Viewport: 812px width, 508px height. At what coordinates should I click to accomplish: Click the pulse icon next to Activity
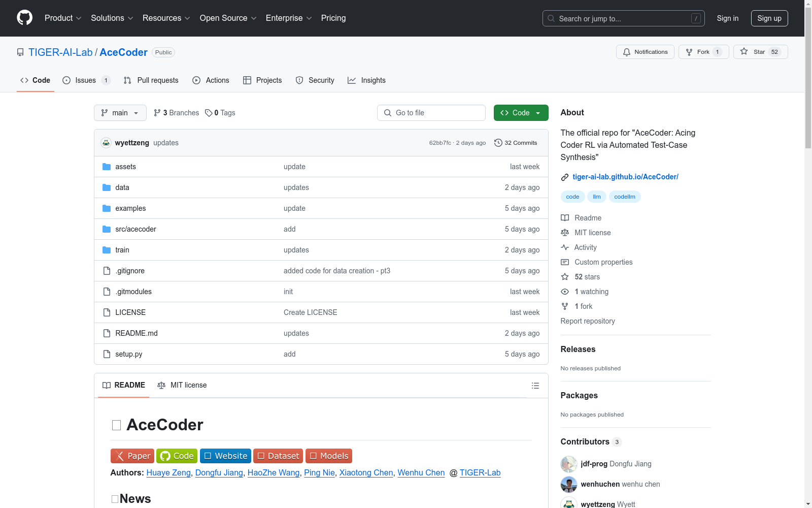click(565, 247)
